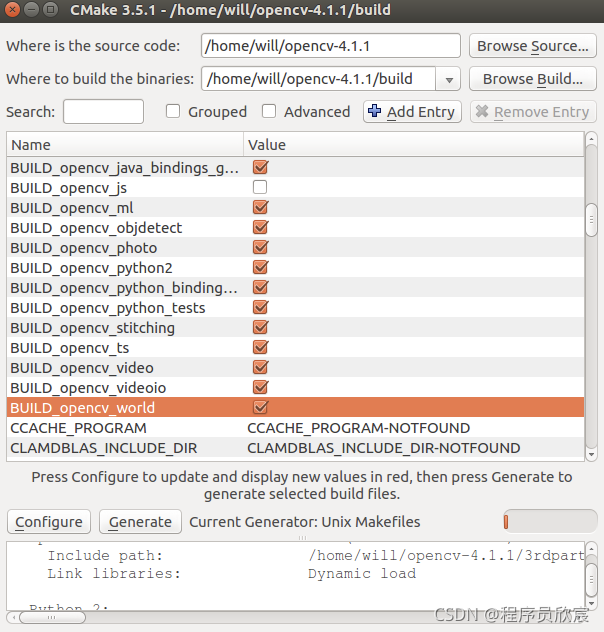Focus the Search text field

click(x=103, y=112)
